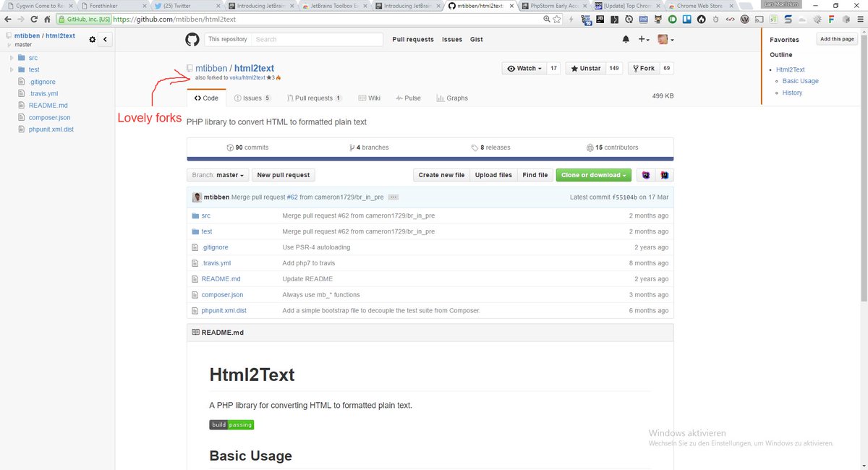
Task: Click the Add this page button
Action: 838,39
